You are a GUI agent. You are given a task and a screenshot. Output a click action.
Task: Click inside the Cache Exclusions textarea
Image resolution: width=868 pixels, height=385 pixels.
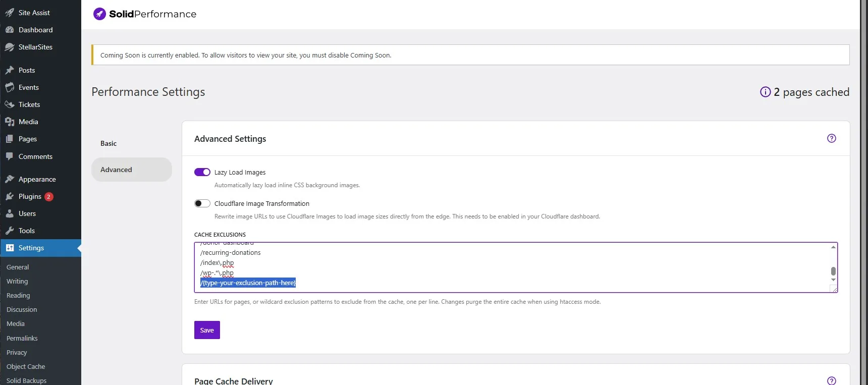516,267
